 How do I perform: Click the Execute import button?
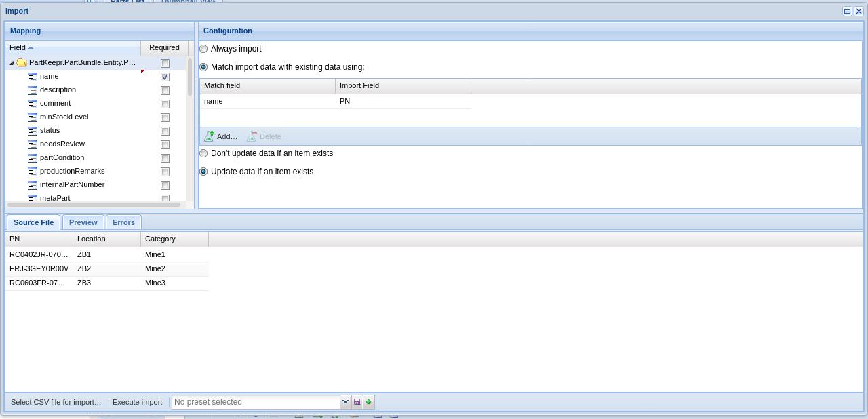pyautogui.click(x=137, y=402)
